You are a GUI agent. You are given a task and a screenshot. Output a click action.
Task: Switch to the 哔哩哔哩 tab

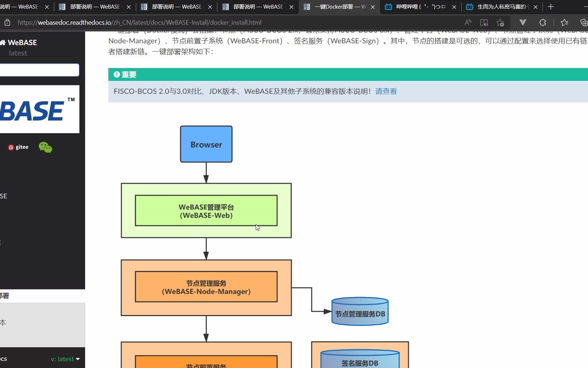(x=416, y=7)
